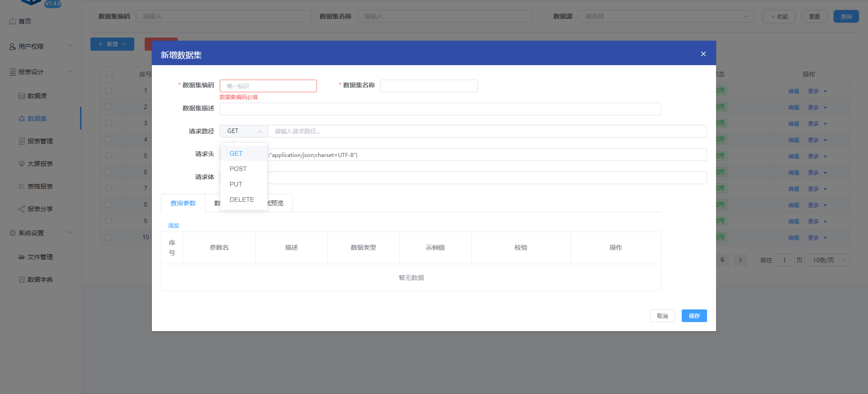Open 数据字典 in the sidebar
The width and height of the screenshot is (868, 394).
coord(40,280)
